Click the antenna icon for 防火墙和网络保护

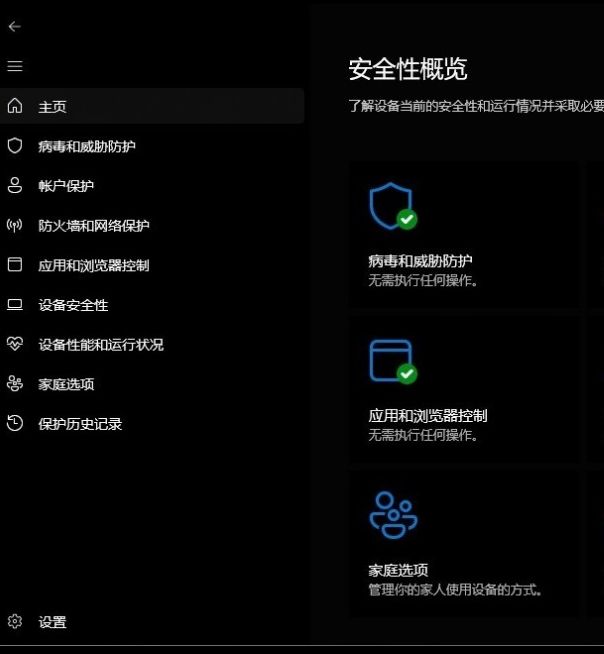(15, 225)
